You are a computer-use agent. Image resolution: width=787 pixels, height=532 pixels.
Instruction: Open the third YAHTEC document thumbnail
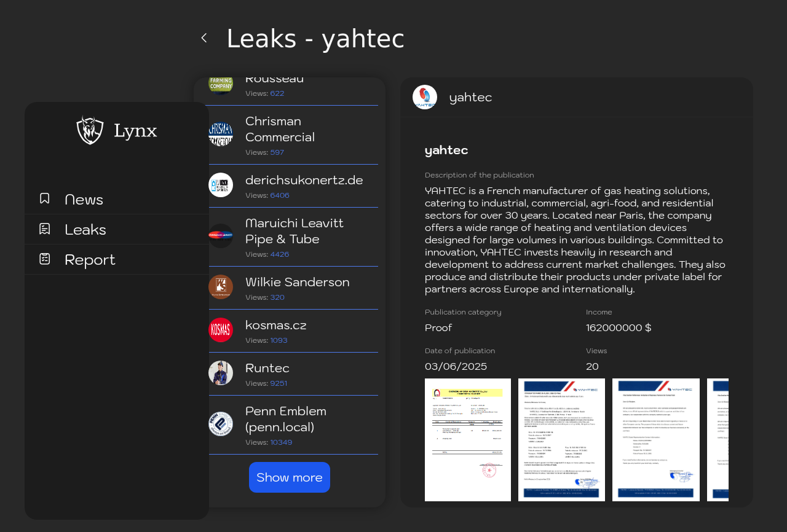(x=656, y=440)
